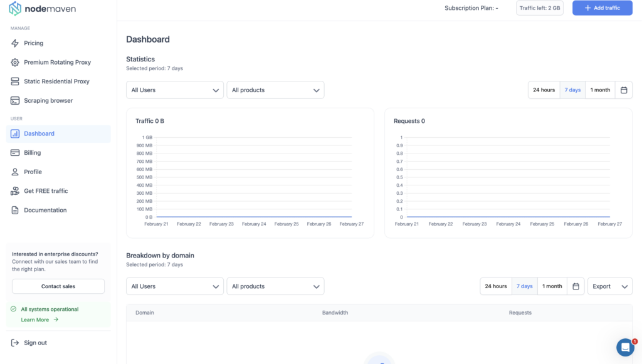Open the chat support bubble
The image size is (642, 364).
(x=625, y=347)
